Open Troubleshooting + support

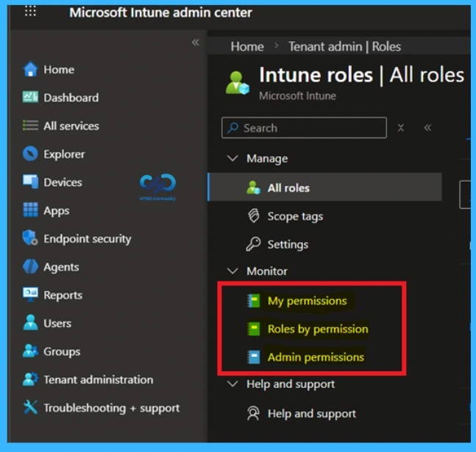(x=112, y=408)
